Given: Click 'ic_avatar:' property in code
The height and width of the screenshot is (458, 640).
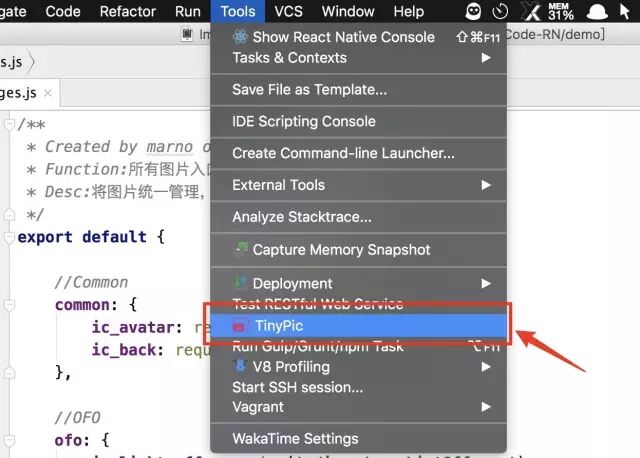Looking at the screenshot, I should [137, 327].
